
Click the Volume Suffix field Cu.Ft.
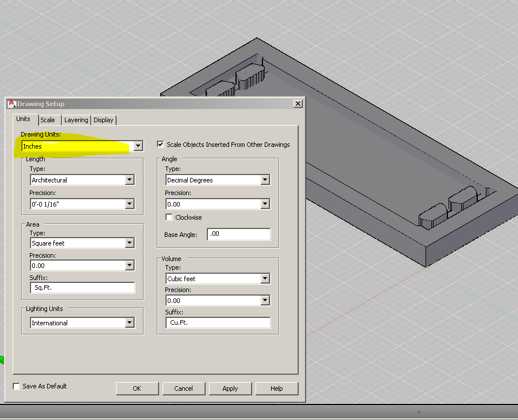point(218,322)
